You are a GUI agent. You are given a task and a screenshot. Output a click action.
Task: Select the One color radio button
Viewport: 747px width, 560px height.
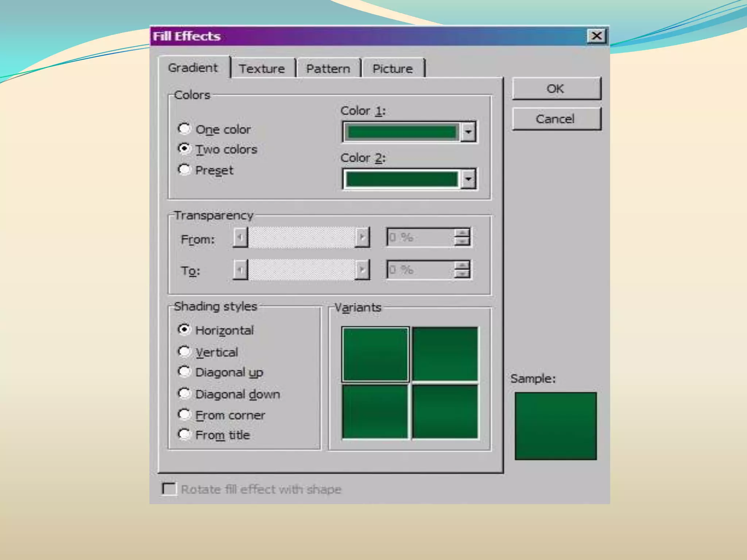pyautogui.click(x=184, y=129)
